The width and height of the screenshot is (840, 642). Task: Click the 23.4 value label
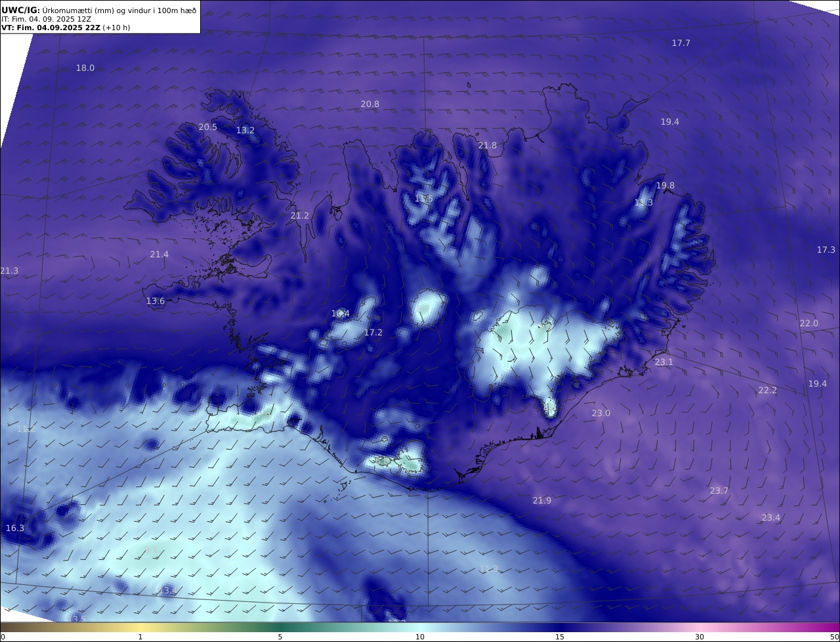(771, 517)
